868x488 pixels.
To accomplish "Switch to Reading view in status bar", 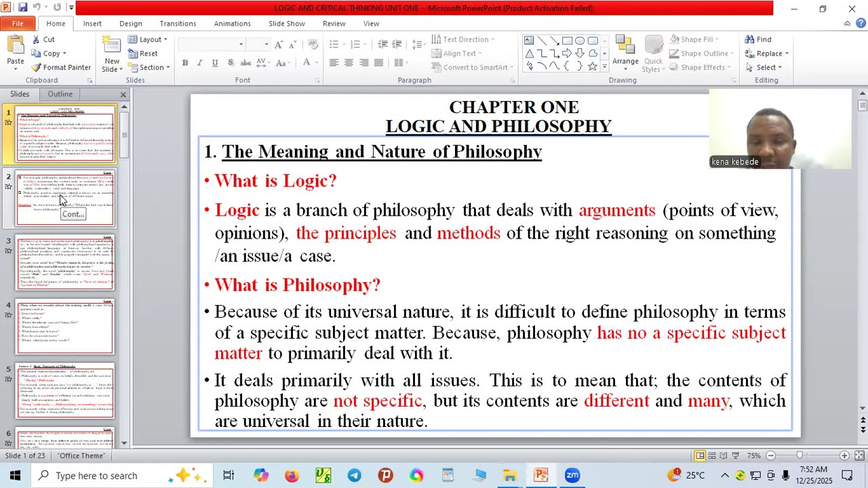I will point(724,455).
